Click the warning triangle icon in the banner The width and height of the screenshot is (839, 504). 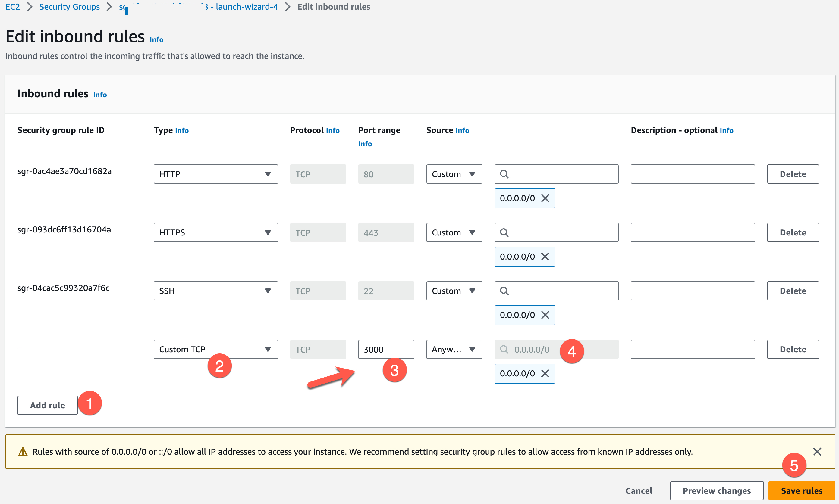[23, 452]
